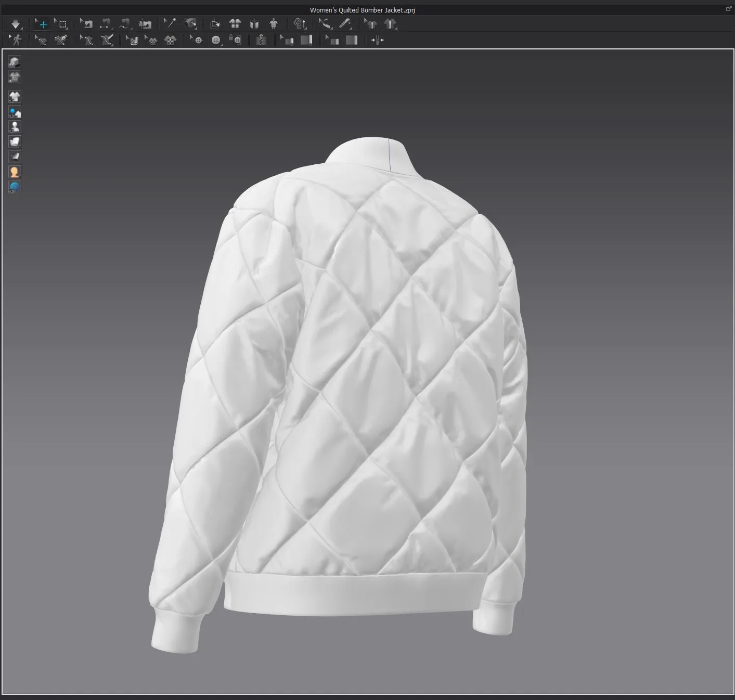The width and height of the screenshot is (735, 700).
Task: Select the Transform Graphic arrow-shirt tool
Action: pyautogui.click(x=151, y=40)
